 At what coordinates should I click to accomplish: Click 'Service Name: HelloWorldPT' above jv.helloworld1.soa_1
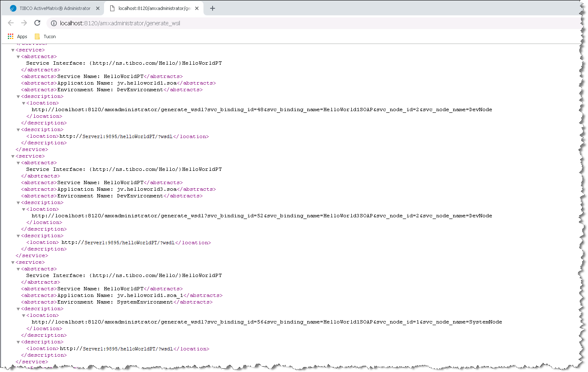tap(100, 289)
